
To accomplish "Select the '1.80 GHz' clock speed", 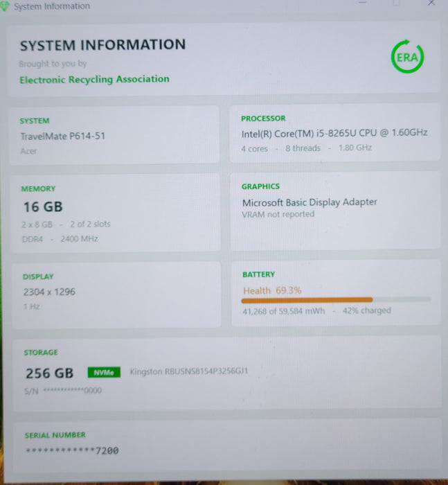I will (355, 148).
